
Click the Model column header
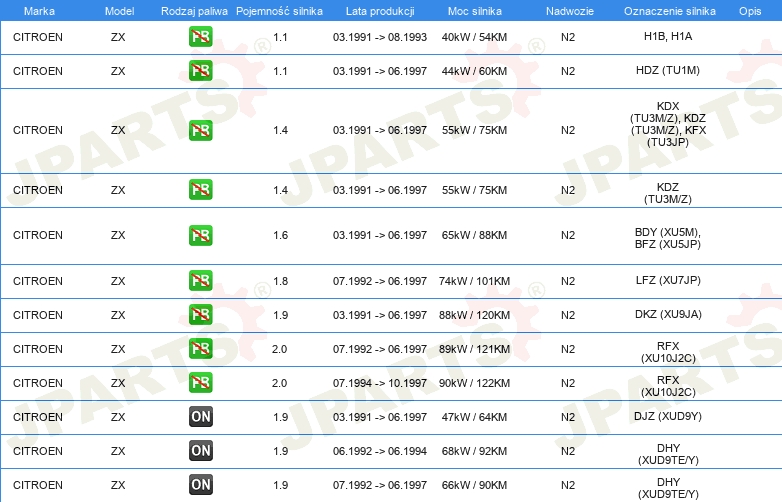point(119,11)
